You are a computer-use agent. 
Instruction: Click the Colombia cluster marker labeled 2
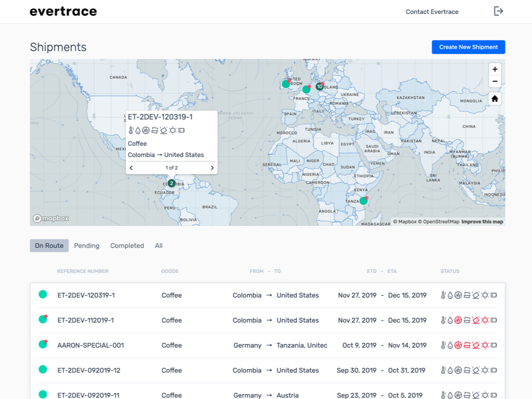point(172,183)
